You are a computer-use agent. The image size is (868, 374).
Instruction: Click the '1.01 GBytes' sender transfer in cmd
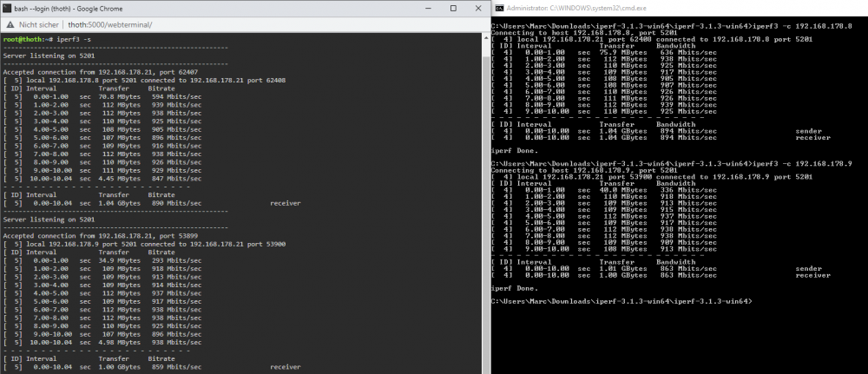(x=623, y=269)
